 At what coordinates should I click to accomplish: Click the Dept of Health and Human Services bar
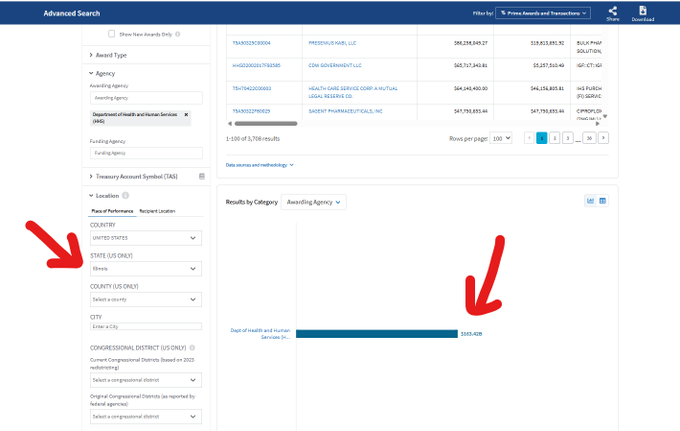click(376, 334)
